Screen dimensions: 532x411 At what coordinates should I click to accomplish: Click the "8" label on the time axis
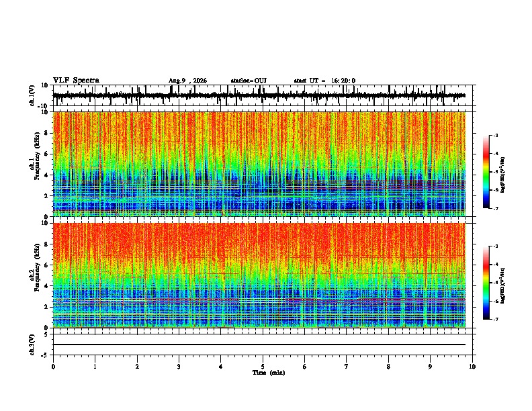(x=388, y=367)
